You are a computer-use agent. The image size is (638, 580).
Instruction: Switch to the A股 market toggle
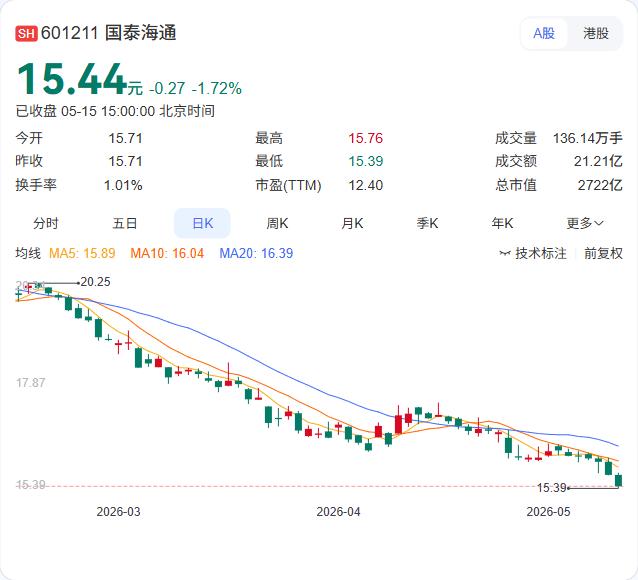click(544, 33)
